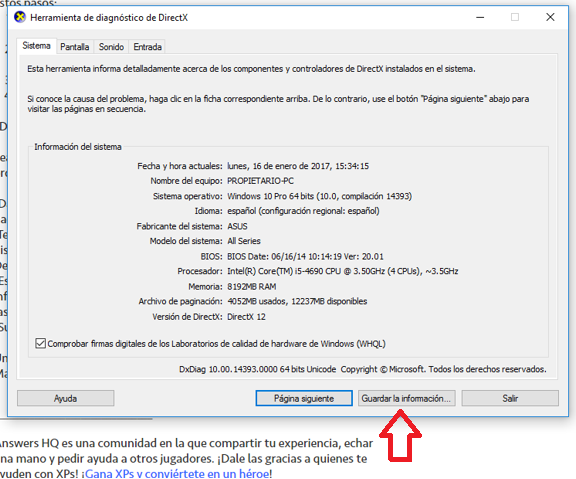Image resolution: width=576 pixels, height=479 pixels.
Task: Minimize the DirectX diagnostic window
Action: coord(480,17)
